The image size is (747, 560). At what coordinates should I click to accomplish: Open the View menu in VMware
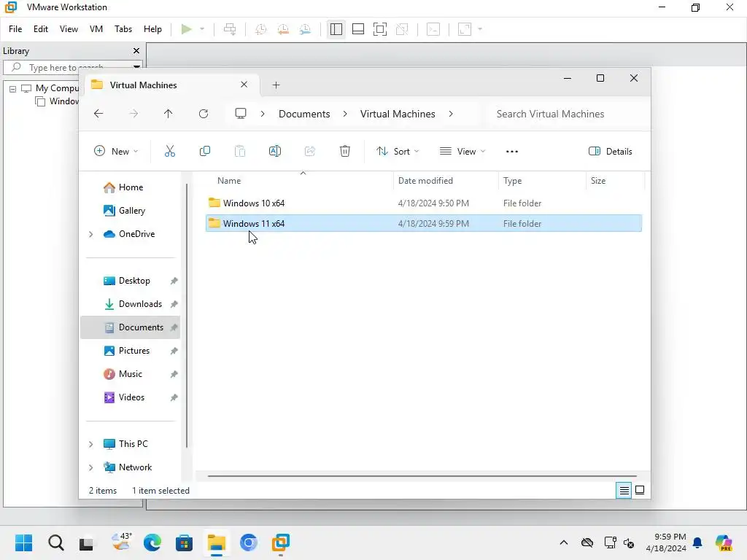[x=69, y=29]
